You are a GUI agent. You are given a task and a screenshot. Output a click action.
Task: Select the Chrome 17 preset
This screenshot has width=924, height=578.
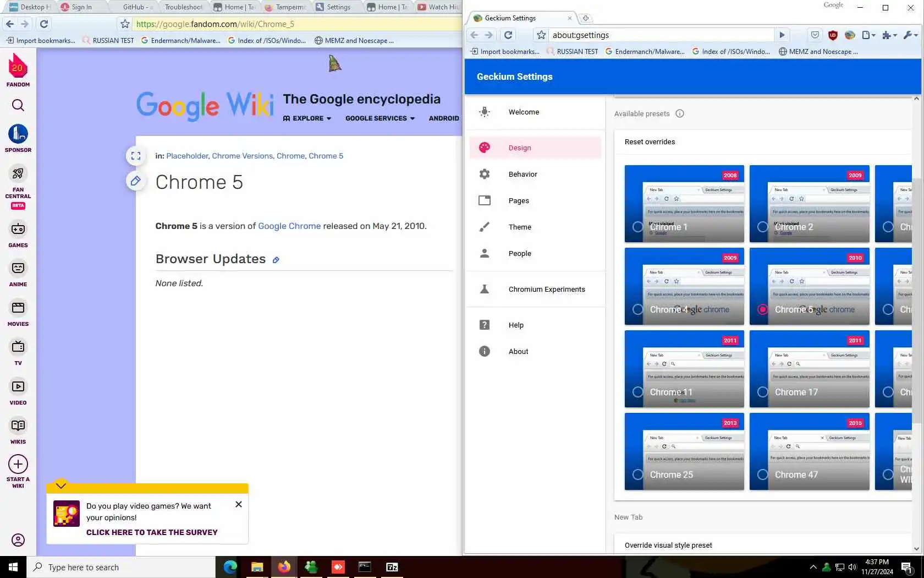810,369
